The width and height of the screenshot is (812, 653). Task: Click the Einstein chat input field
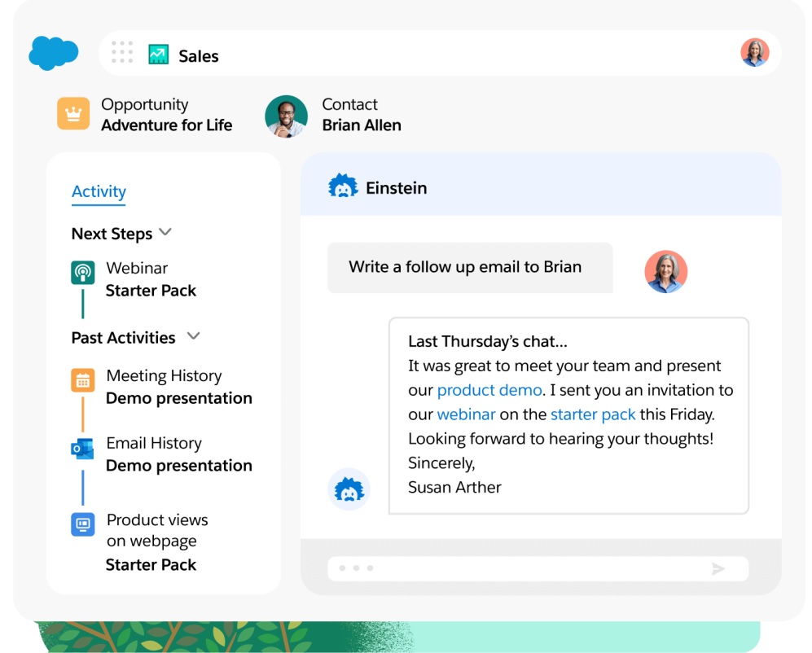[x=538, y=568]
